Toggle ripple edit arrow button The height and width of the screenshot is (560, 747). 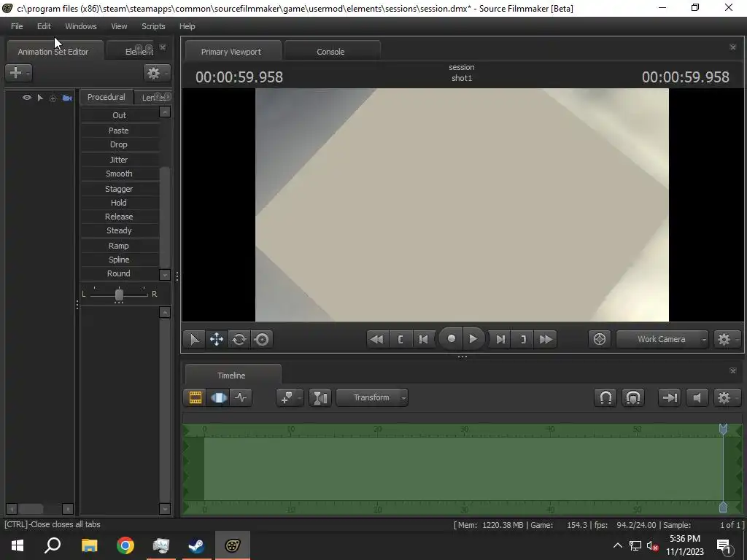[x=670, y=397]
